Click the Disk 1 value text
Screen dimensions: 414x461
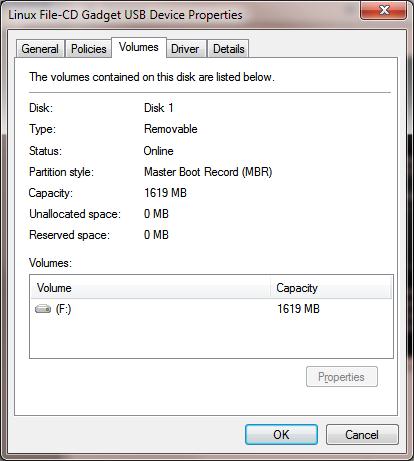(x=159, y=108)
